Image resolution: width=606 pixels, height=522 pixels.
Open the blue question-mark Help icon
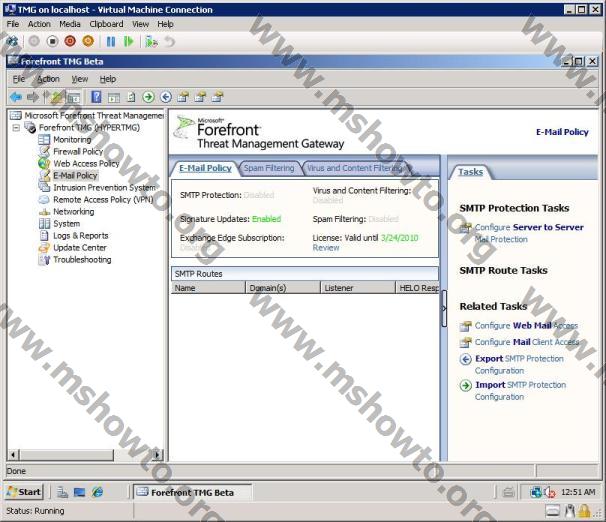pos(96,97)
